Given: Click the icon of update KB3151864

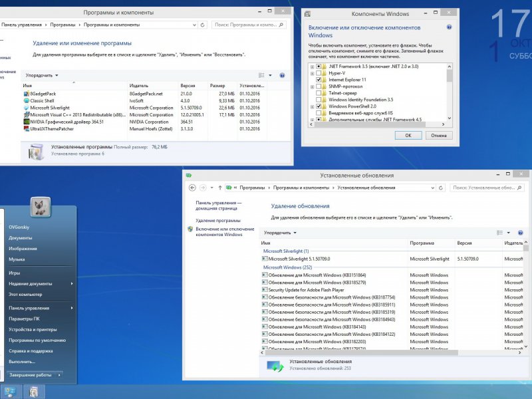Looking at the screenshot, I should coord(265,275).
